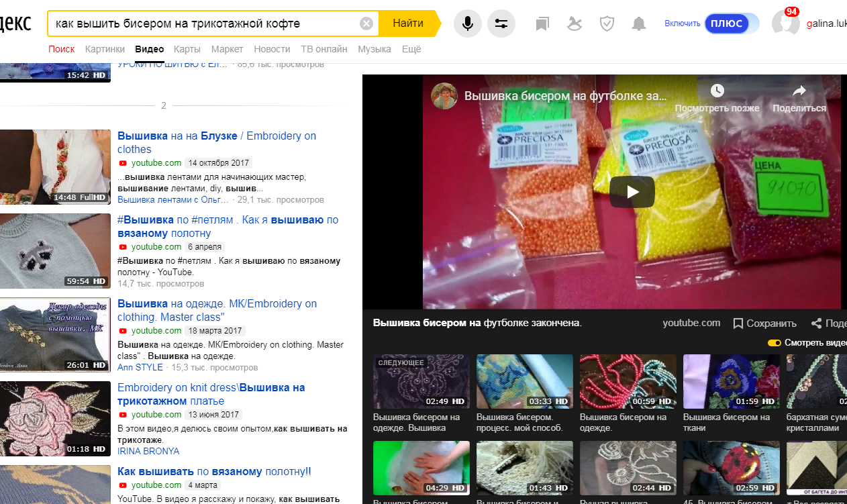Switch to the Карты tab
This screenshot has height=504, width=847.
pos(187,49)
